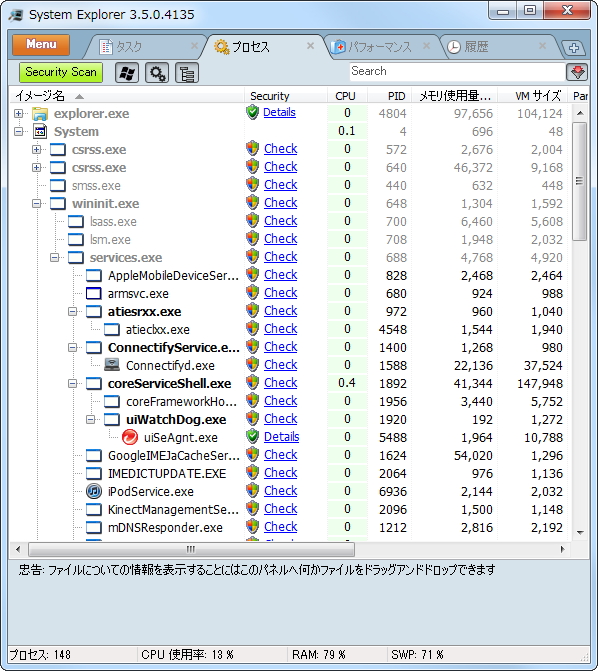Collapse the wininit.exe node
This screenshot has width=598, height=671.
[36, 203]
